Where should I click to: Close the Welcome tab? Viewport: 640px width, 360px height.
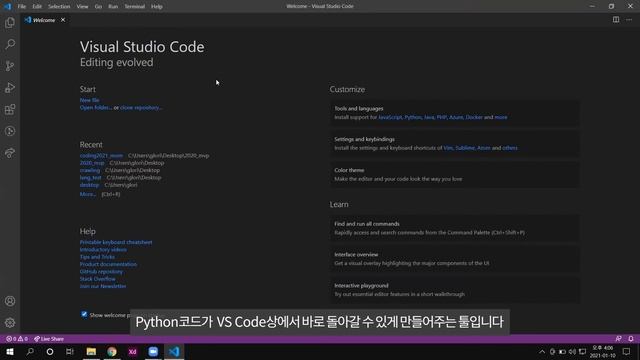tap(63, 20)
